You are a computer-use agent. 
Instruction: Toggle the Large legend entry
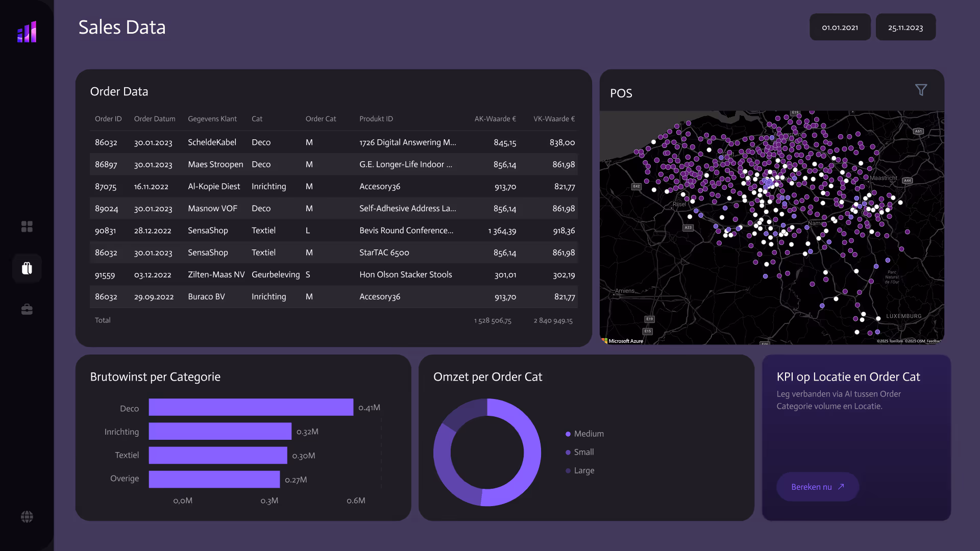(x=581, y=470)
